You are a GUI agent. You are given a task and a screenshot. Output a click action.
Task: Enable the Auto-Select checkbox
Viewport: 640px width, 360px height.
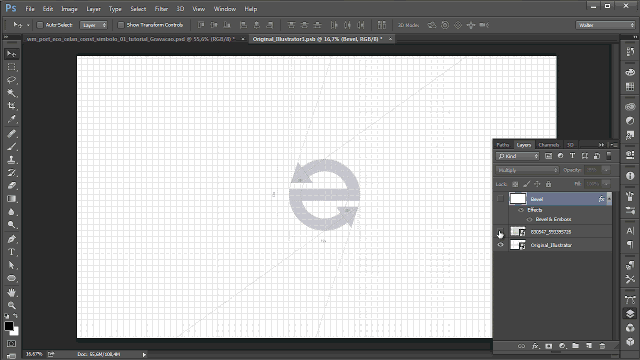(40, 25)
